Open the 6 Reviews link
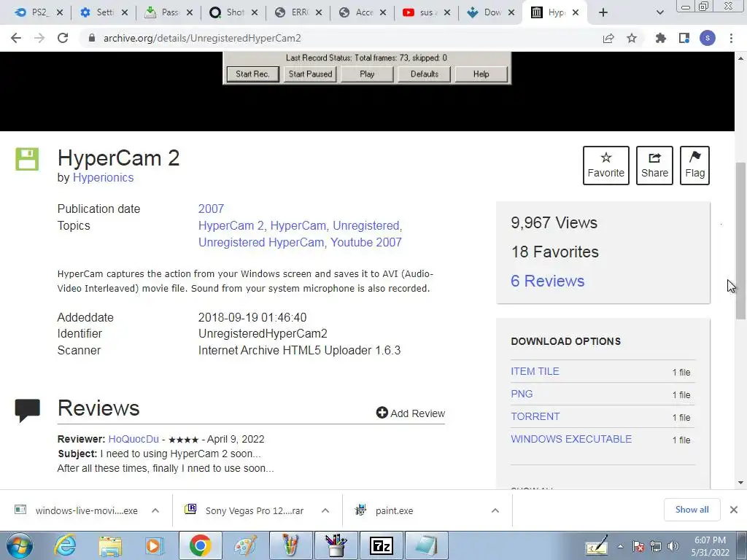 pos(547,281)
